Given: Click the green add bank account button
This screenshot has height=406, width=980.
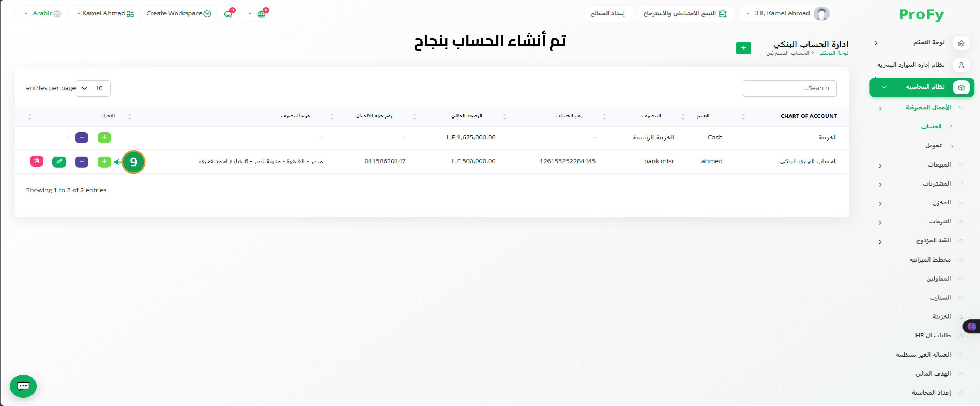Looking at the screenshot, I should point(743,48).
